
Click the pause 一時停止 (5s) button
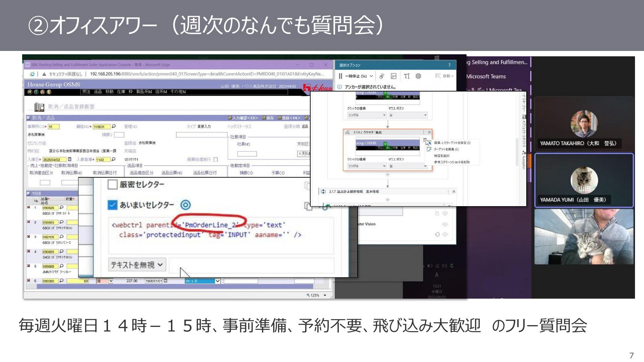(x=354, y=76)
